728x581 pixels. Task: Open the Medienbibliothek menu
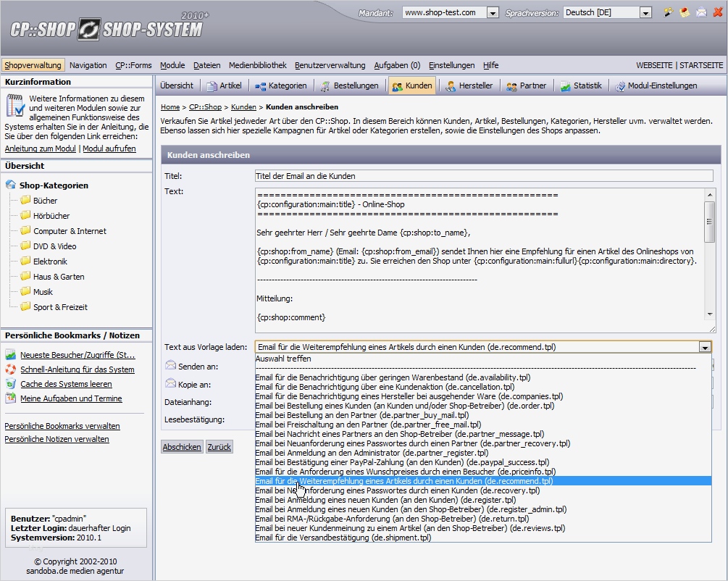tap(258, 65)
